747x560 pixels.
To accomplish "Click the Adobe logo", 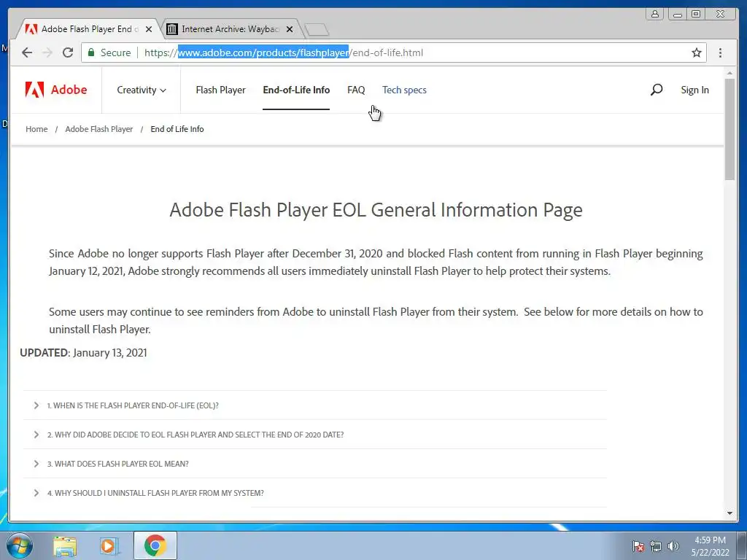I will pyautogui.click(x=56, y=90).
